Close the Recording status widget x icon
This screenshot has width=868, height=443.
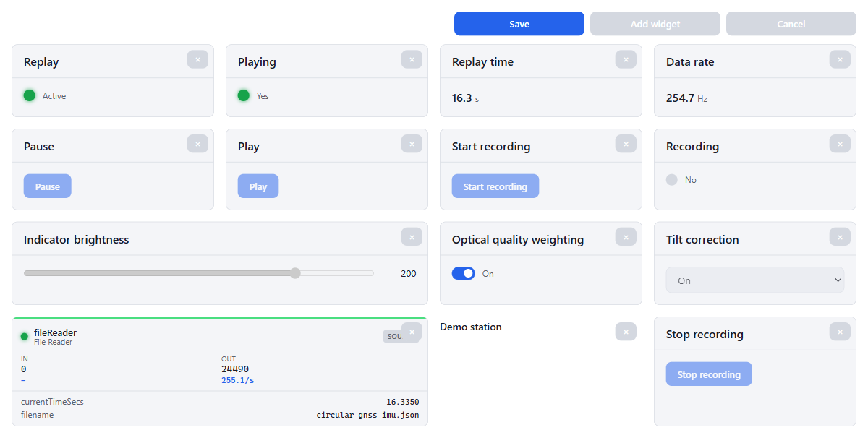pyautogui.click(x=840, y=144)
